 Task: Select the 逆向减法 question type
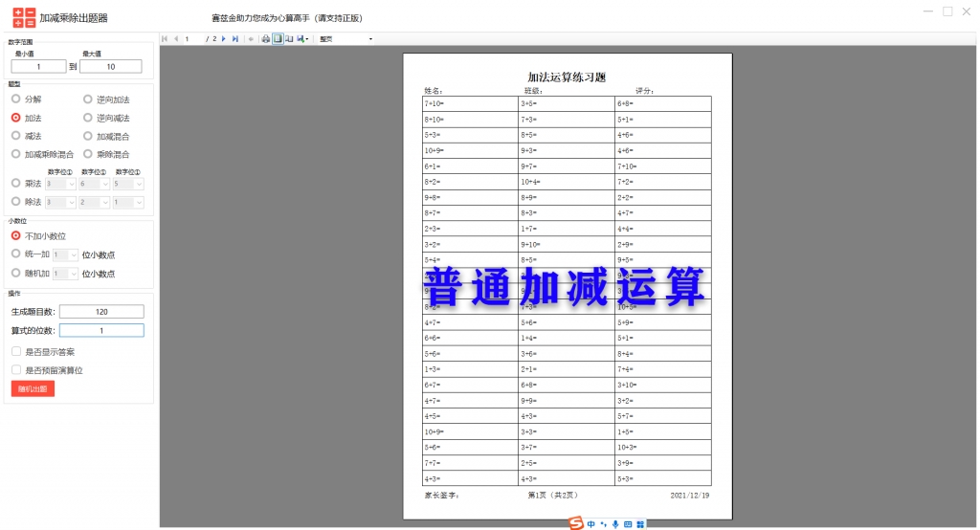(x=106, y=118)
